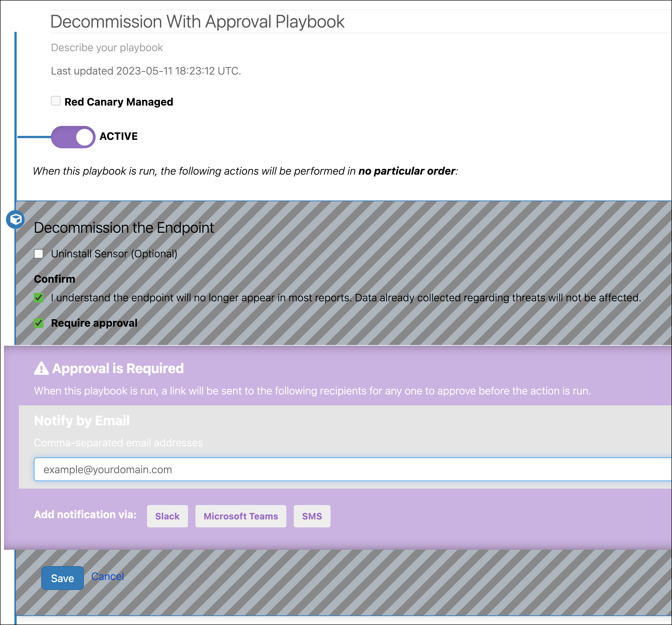The height and width of the screenshot is (625, 672).
Task: Click the warning triangle in Approval banner
Action: [x=40, y=368]
